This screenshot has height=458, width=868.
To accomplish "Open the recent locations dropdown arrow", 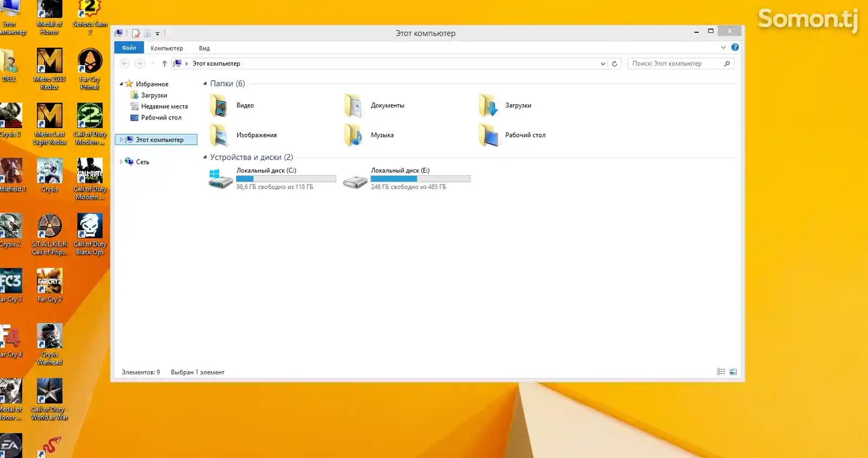I will click(x=153, y=63).
